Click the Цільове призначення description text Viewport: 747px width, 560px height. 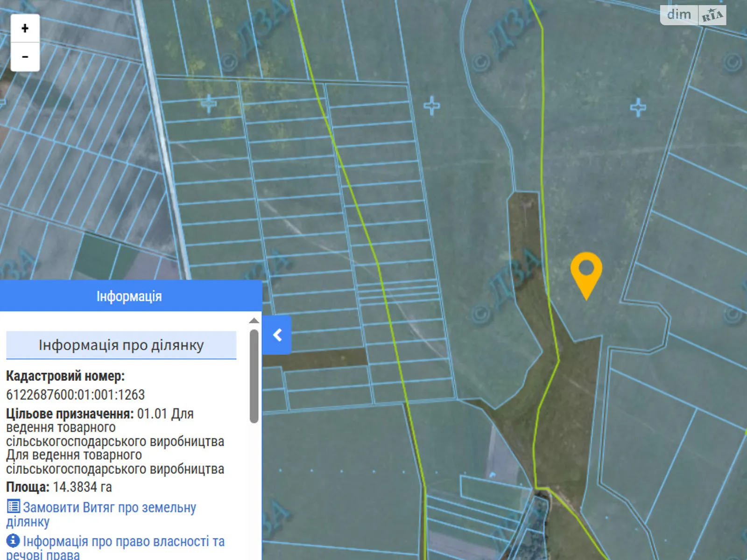point(115,441)
